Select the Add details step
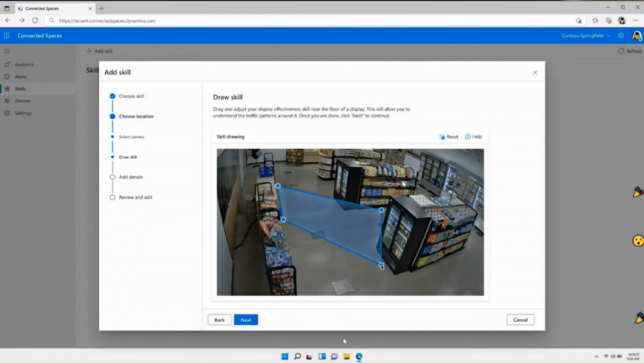644x363 pixels. (x=131, y=177)
